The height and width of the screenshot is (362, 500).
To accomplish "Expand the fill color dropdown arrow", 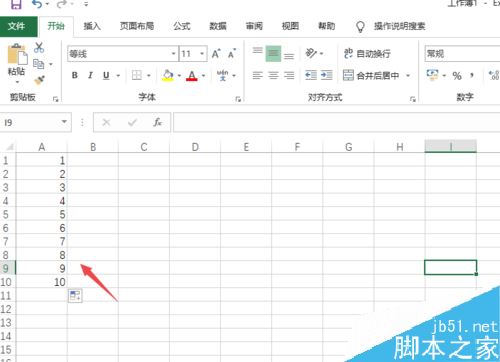I will (179, 76).
